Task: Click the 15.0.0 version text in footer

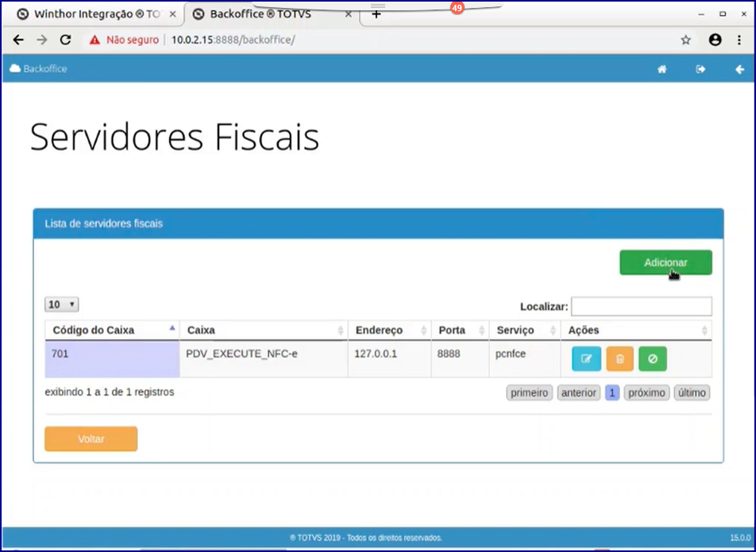Action: pos(740,538)
